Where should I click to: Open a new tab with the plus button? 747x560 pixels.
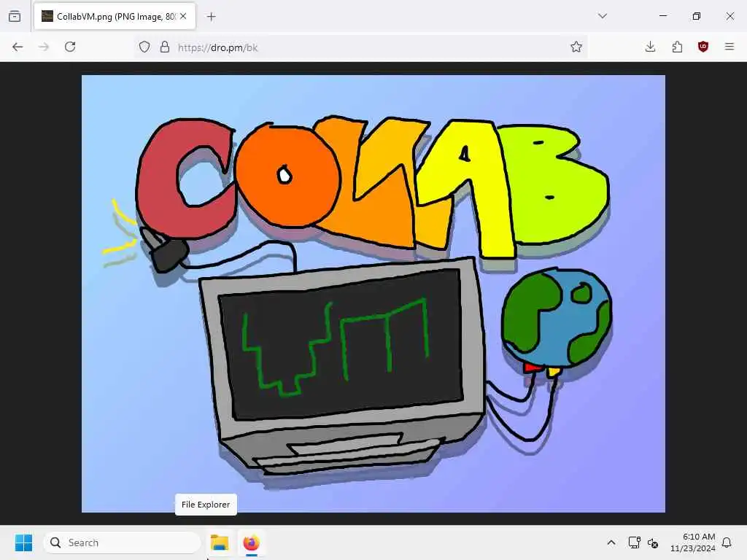[x=212, y=17]
